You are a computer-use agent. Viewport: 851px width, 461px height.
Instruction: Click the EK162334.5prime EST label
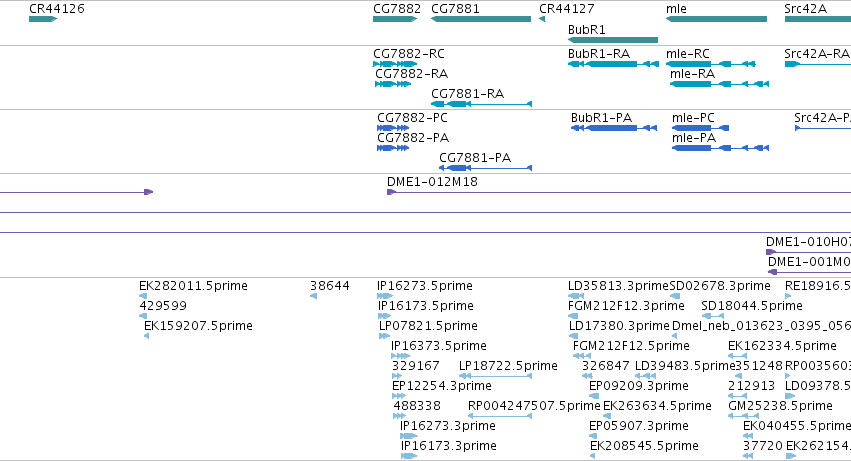click(782, 346)
